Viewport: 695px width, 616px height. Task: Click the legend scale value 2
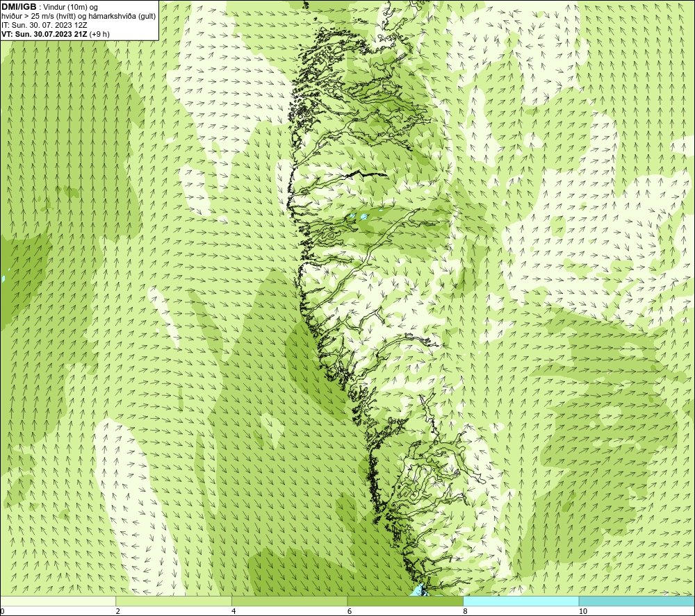[118, 611]
